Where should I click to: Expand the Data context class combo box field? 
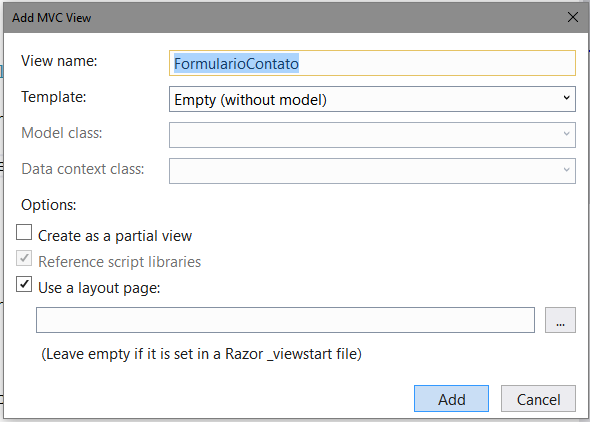(372, 171)
